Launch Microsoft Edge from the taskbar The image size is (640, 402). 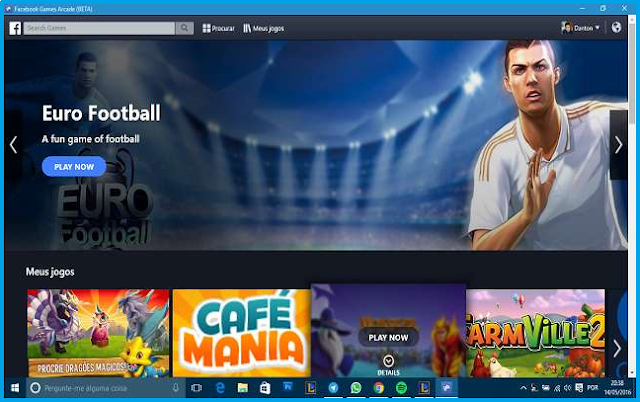[x=220, y=388]
